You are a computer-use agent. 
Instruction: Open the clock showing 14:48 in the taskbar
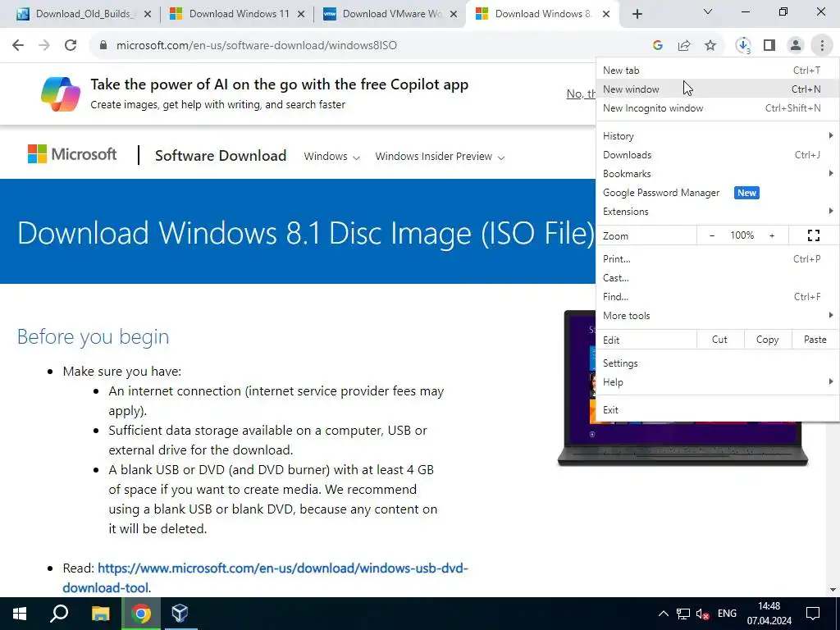point(769,614)
